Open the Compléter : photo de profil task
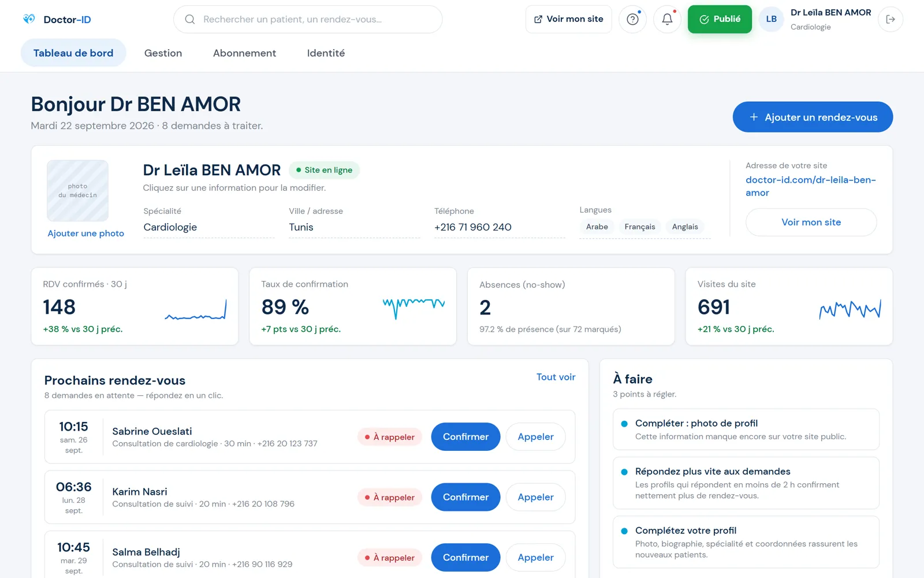This screenshot has height=578, width=924. [x=746, y=429]
